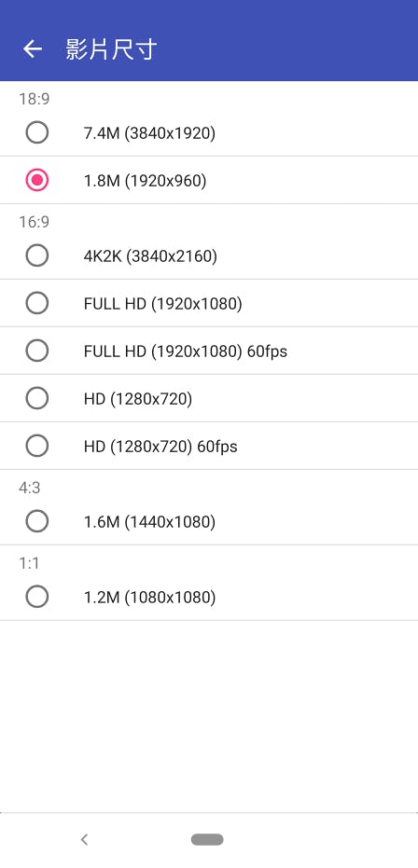Tap the 1.2M (1080x1080) text label
The image size is (418, 868).
pos(149,598)
